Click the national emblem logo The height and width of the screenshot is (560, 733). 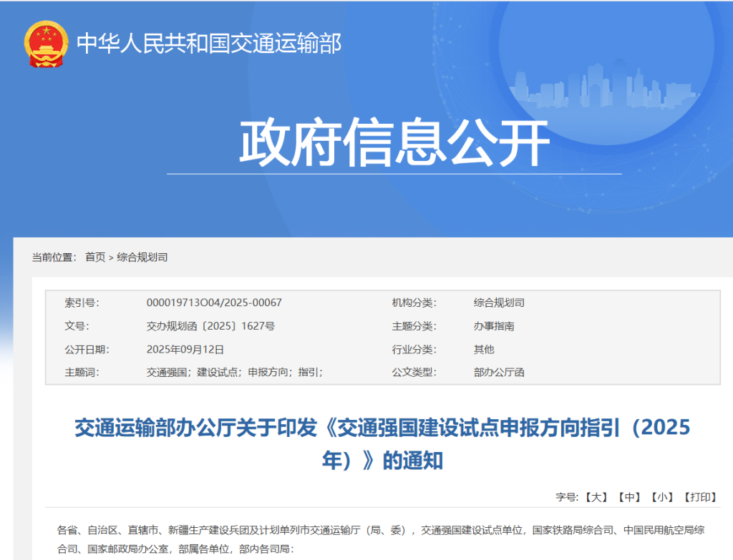pyautogui.click(x=46, y=44)
